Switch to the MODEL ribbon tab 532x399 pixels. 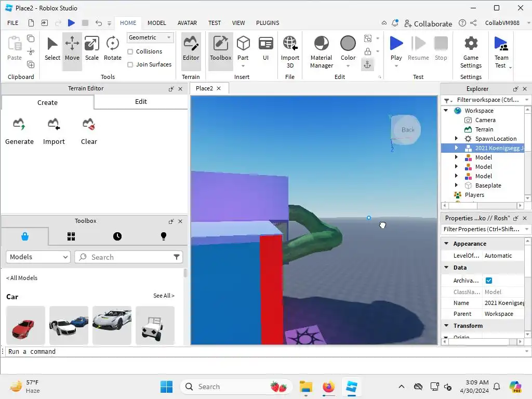(x=157, y=23)
